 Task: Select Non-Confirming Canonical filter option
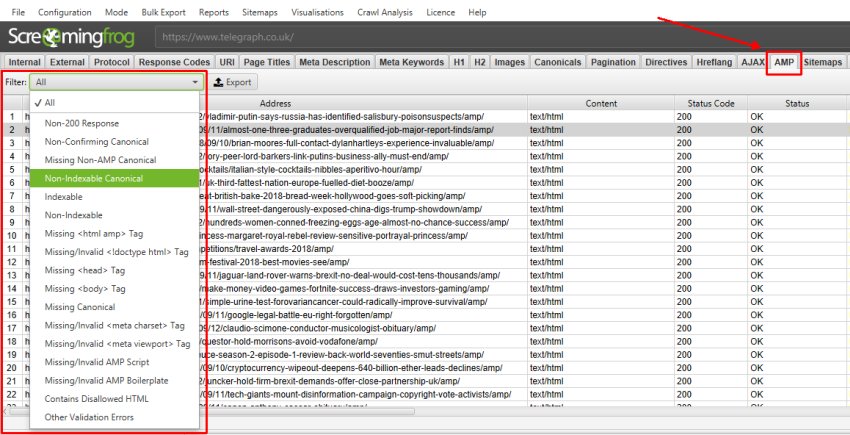(x=114, y=142)
